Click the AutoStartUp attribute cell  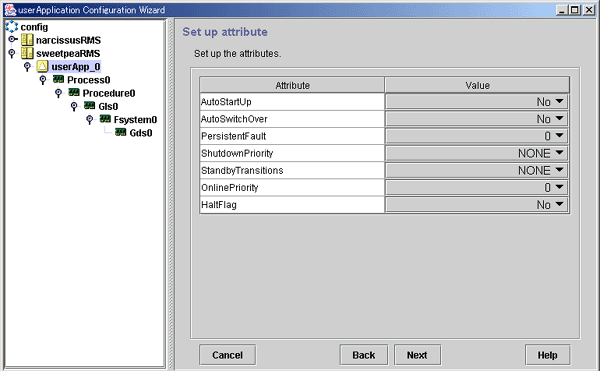(292, 102)
